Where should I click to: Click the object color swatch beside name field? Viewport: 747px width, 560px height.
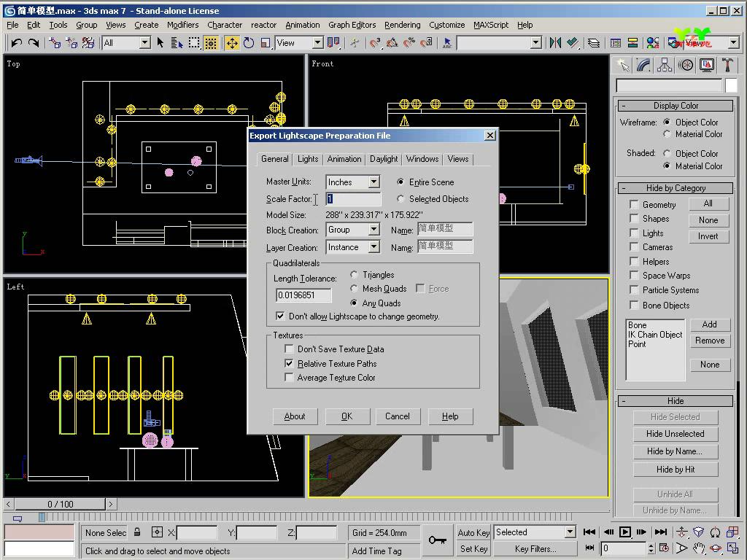pos(731,86)
